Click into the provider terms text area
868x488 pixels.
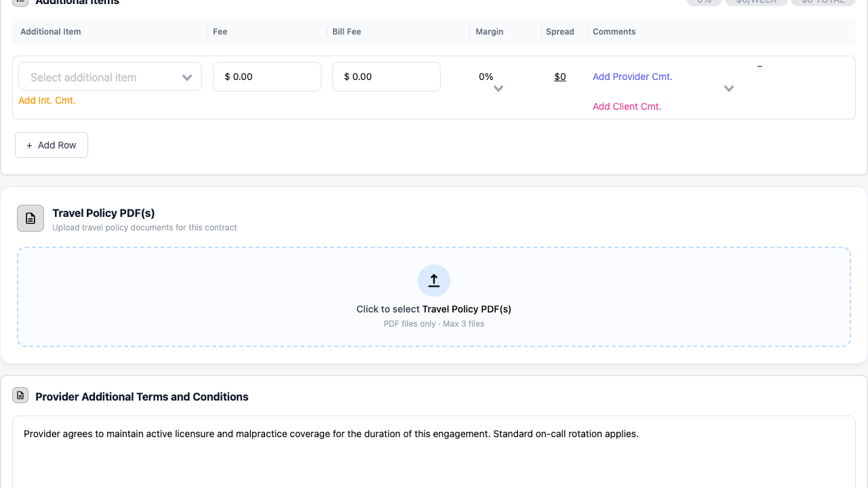[434, 452]
